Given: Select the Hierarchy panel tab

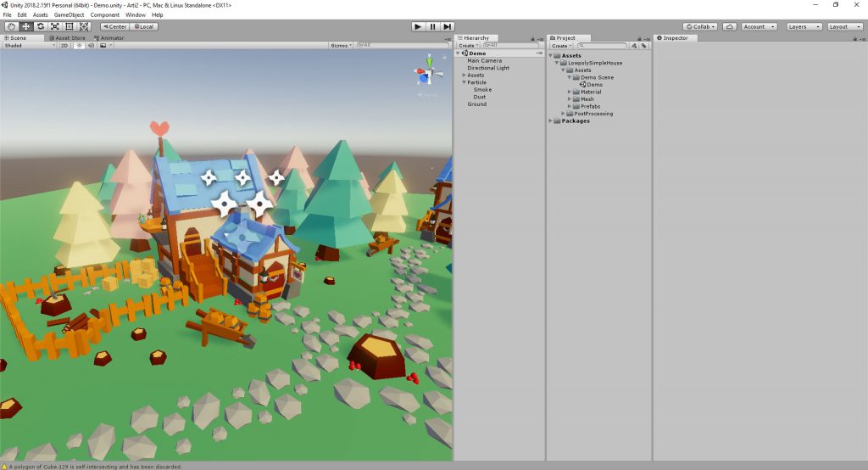Looking at the screenshot, I should pyautogui.click(x=476, y=38).
